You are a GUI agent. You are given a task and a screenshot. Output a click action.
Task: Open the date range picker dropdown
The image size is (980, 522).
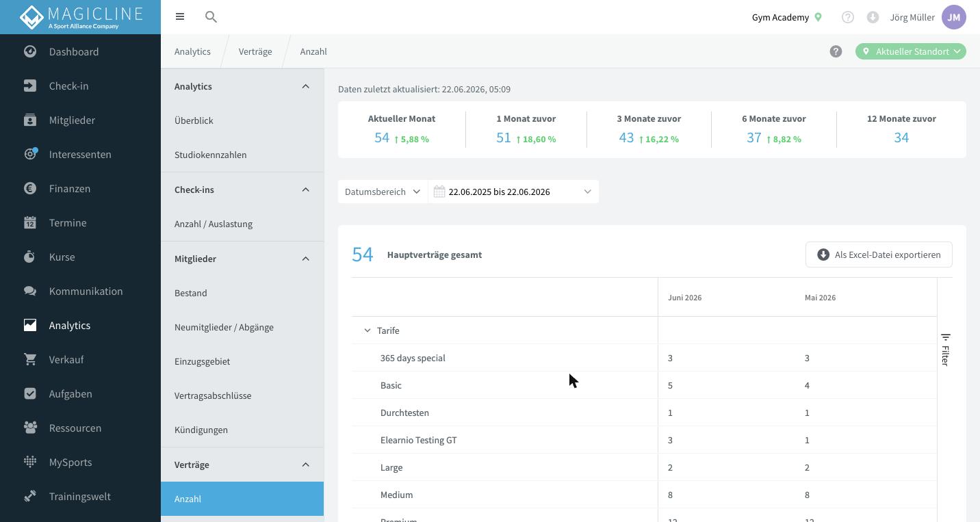tap(513, 192)
